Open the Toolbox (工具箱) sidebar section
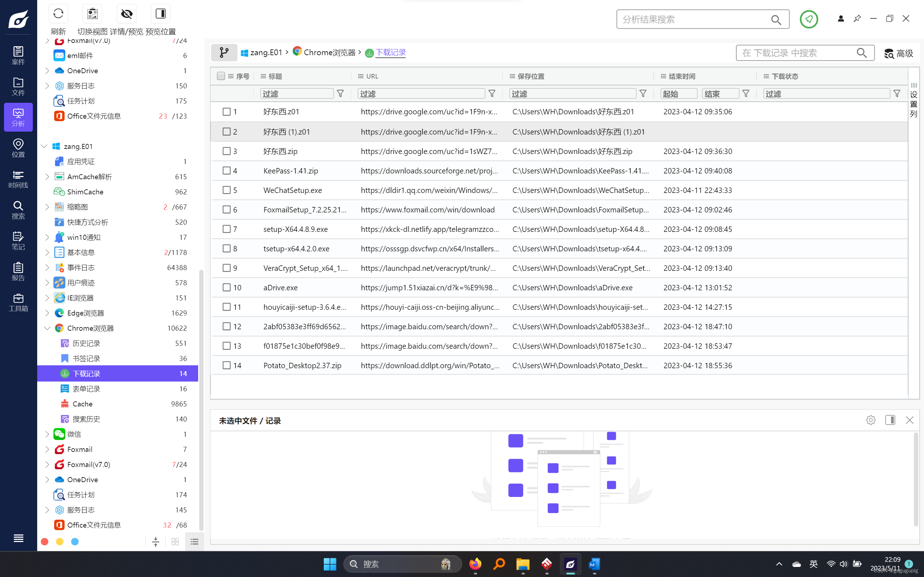Viewport: 924px width, 577px height. point(18,302)
